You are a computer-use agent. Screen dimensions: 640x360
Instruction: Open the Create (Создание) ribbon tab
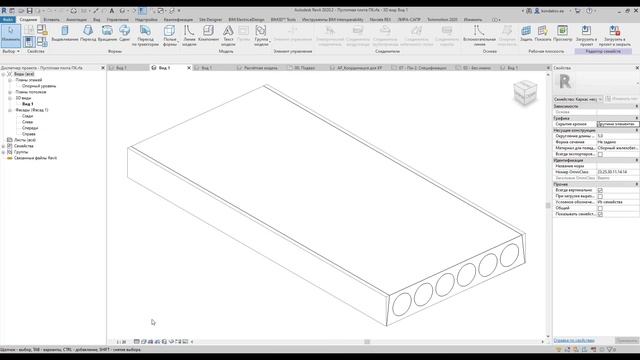(28, 20)
